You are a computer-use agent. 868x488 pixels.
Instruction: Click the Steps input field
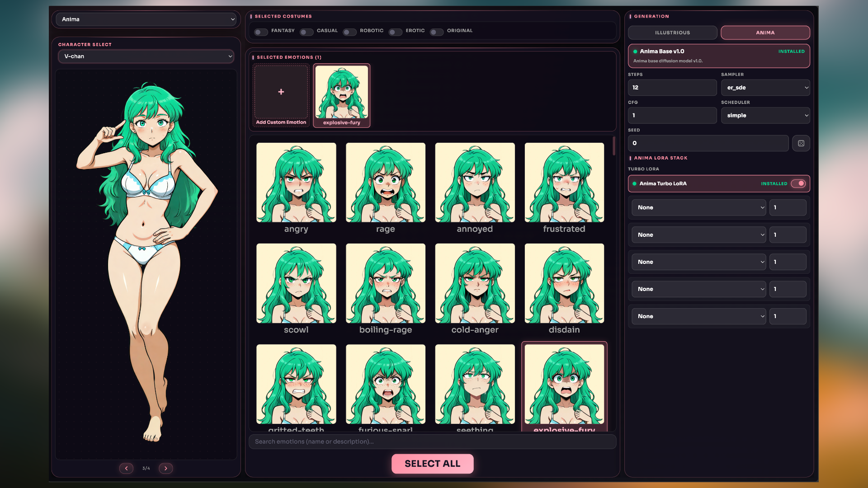(x=672, y=88)
